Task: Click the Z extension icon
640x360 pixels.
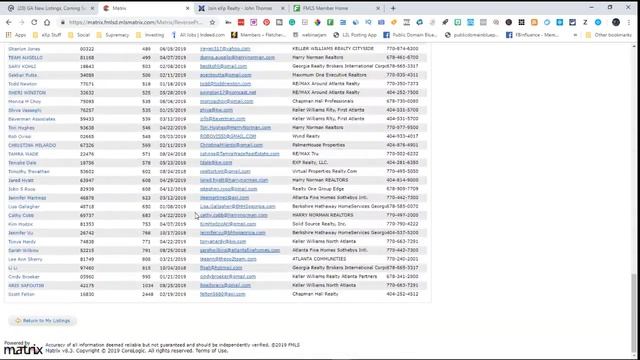Action: point(585,22)
